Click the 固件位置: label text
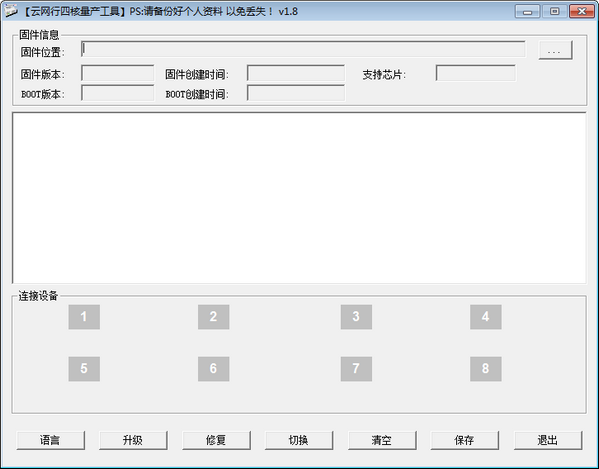 (x=42, y=52)
